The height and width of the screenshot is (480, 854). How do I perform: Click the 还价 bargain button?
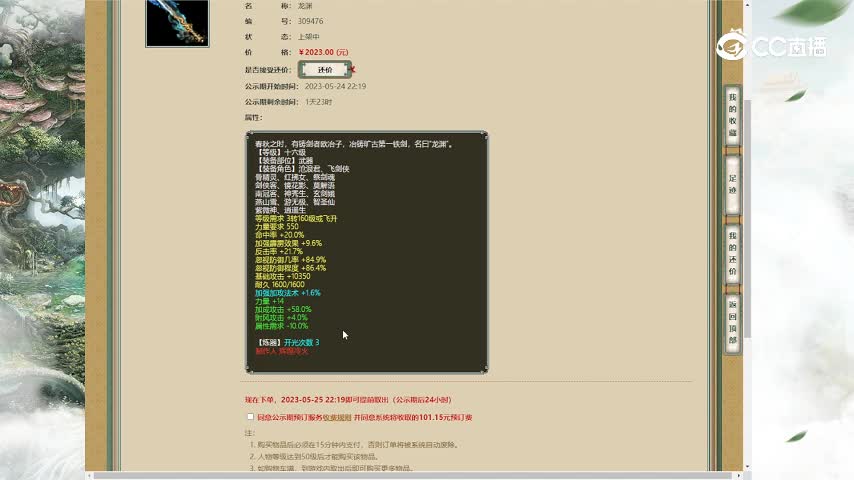pos(325,70)
